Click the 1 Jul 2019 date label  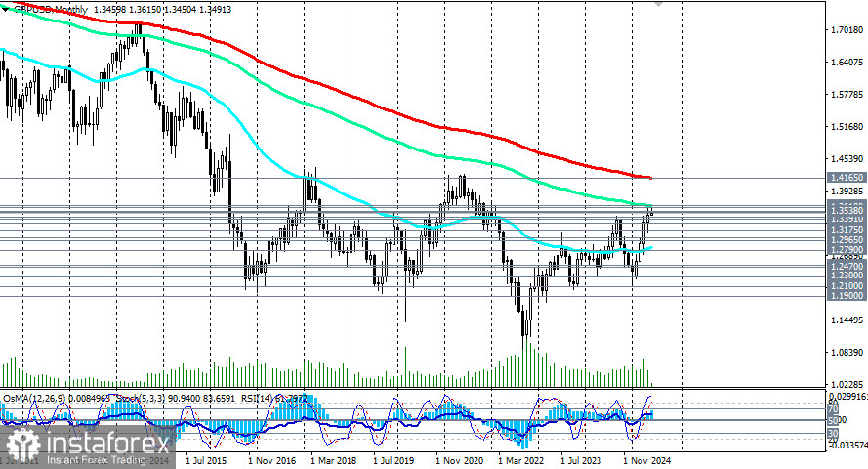[393, 460]
